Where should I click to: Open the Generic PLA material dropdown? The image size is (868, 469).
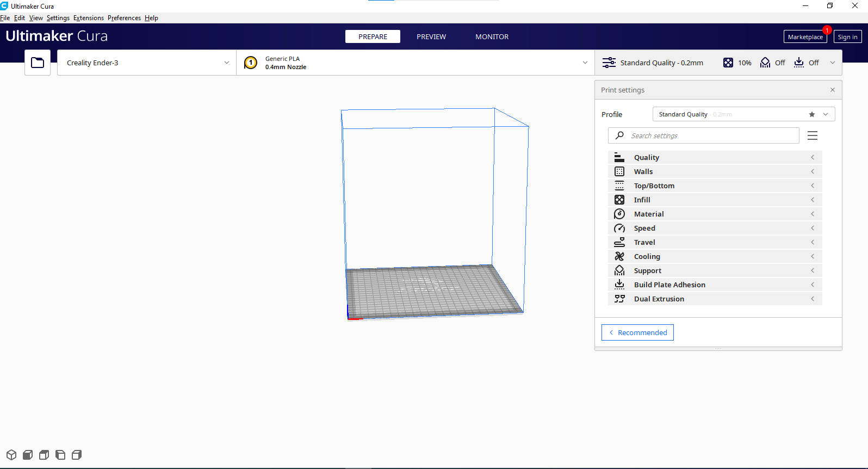click(x=416, y=63)
